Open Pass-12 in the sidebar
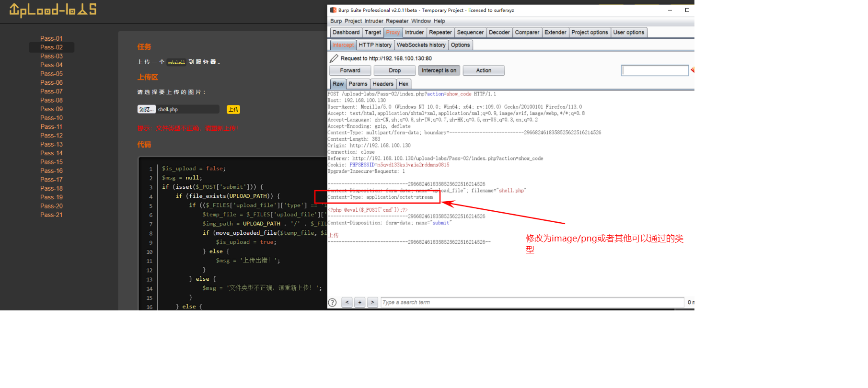 (x=51, y=136)
